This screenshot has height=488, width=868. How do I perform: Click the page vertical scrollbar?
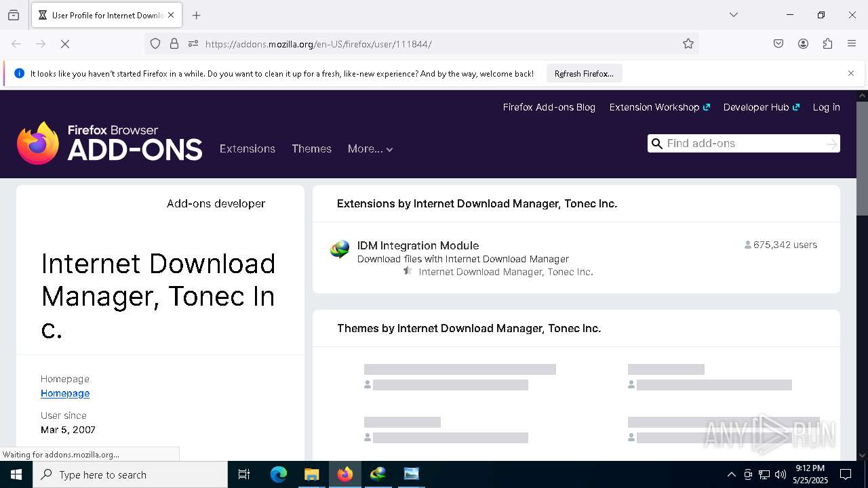click(862, 159)
